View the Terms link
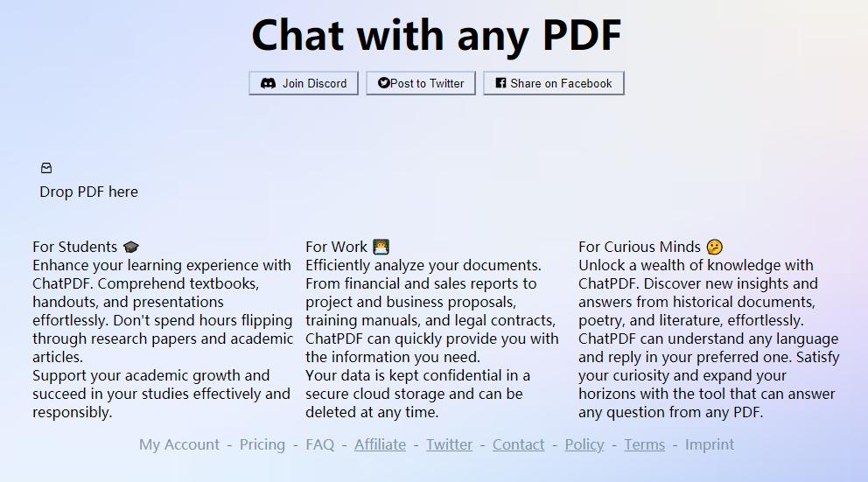This screenshot has width=868, height=482. tap(644, 444)
